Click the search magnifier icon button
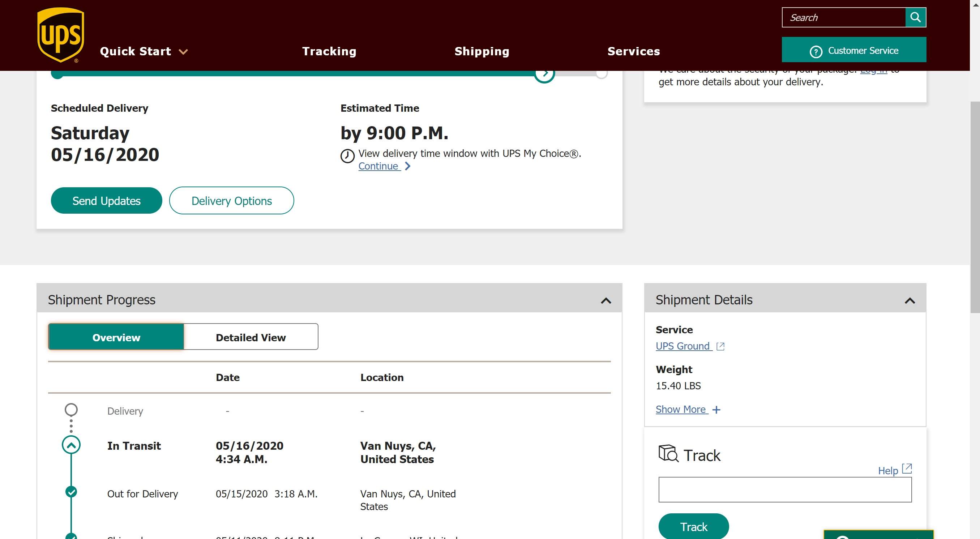This screenshot has height=539, width=980. click(915, 17)
